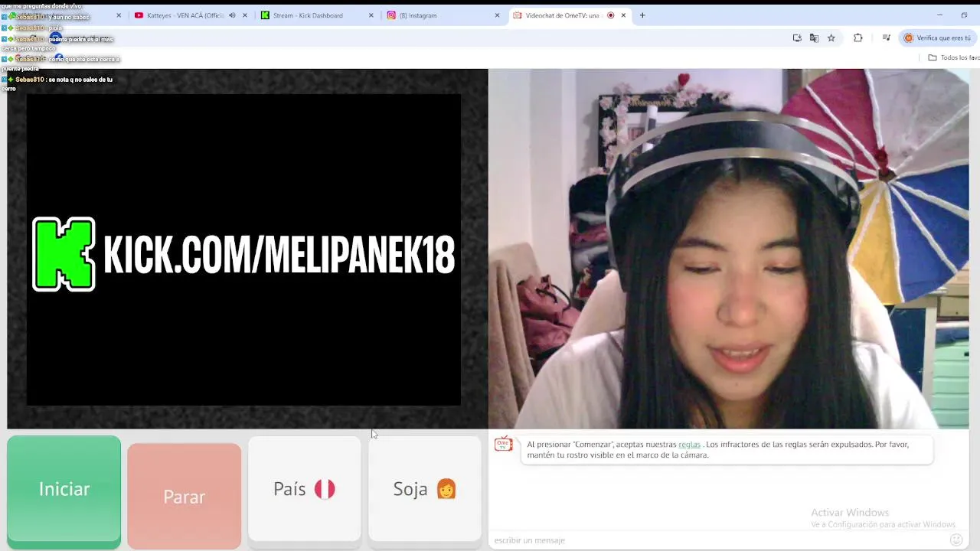Viewport: 980px width, 551px height.
Task: Click the 'Verifica que eres tú' profile chip
Action: (937, 37)
